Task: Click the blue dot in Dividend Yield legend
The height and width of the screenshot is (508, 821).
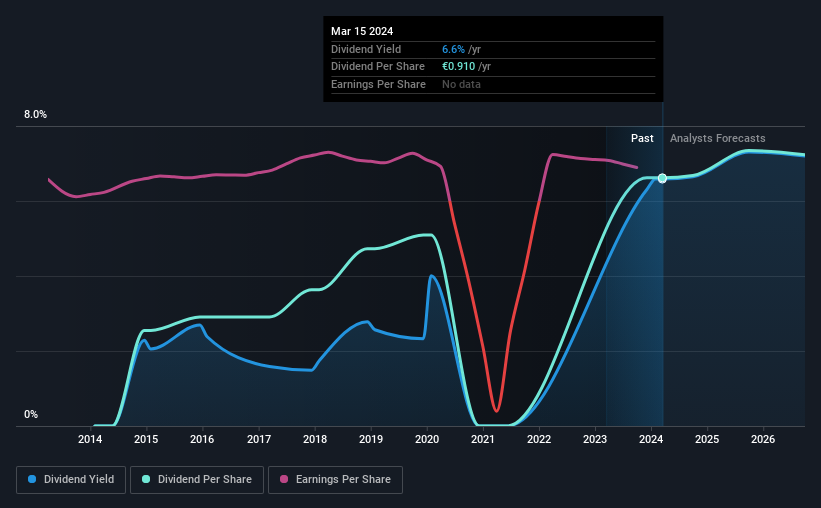Action: tap(32, 479)
